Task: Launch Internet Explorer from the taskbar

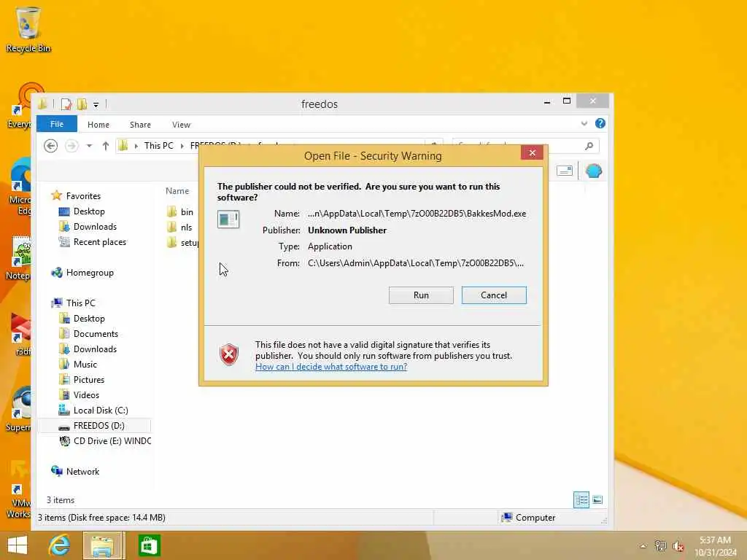Action: pos(59,545)
